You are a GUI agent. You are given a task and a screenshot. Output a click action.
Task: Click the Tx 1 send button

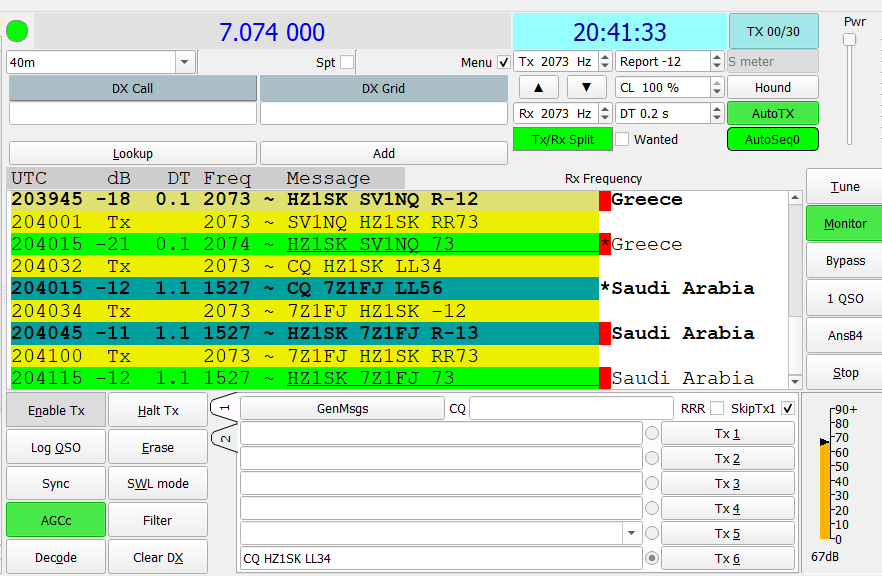coord(727,433)
